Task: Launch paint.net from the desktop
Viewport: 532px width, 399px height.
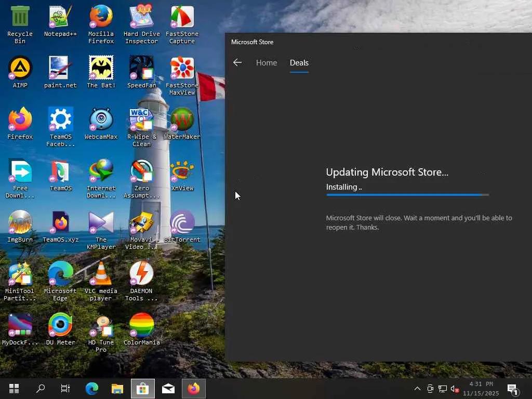Action: coord(60,72)
